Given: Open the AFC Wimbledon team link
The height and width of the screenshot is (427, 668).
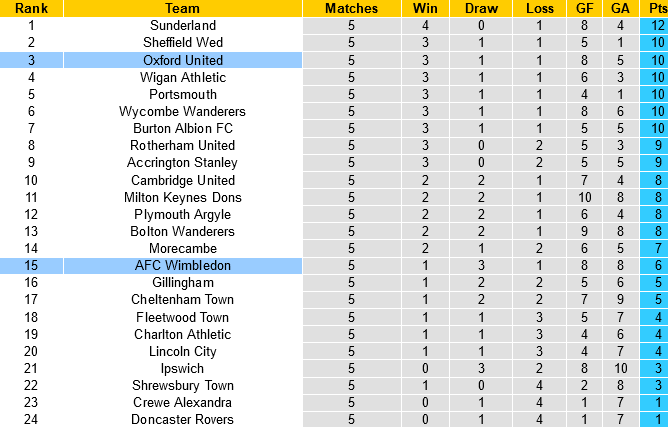Looking at the screenshot, I should [182, 265].
